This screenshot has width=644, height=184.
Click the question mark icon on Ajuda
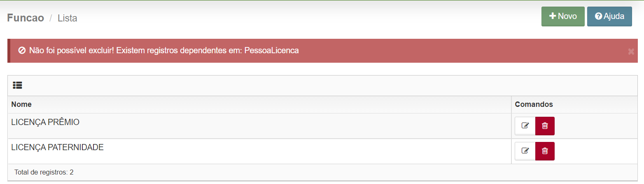(599, 16)
